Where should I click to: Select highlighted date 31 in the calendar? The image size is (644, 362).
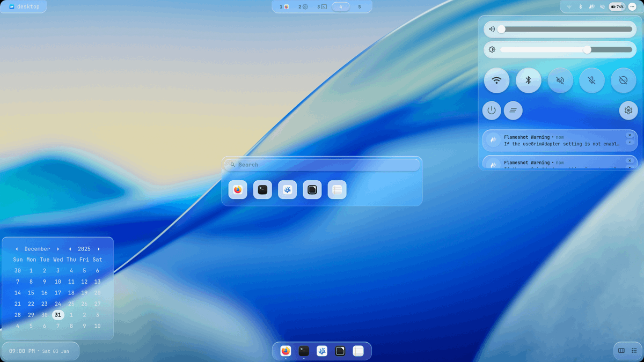point(58,315)
